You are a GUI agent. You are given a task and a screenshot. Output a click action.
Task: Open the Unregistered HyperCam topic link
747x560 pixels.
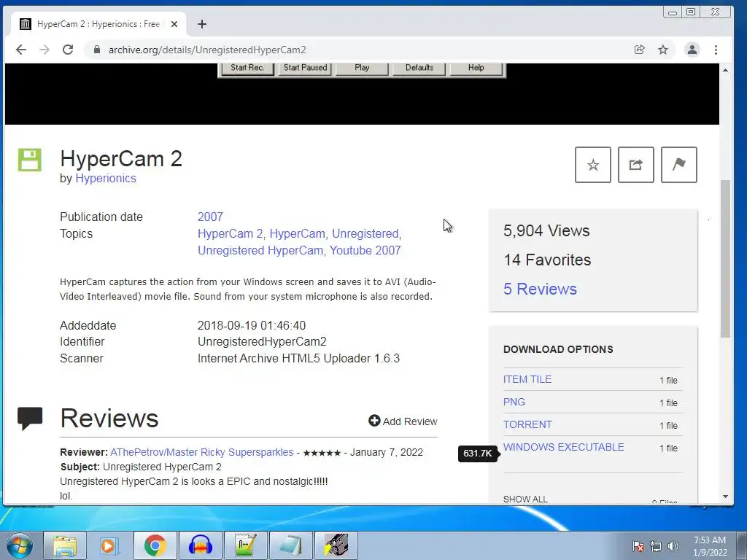tap(260, 251)
